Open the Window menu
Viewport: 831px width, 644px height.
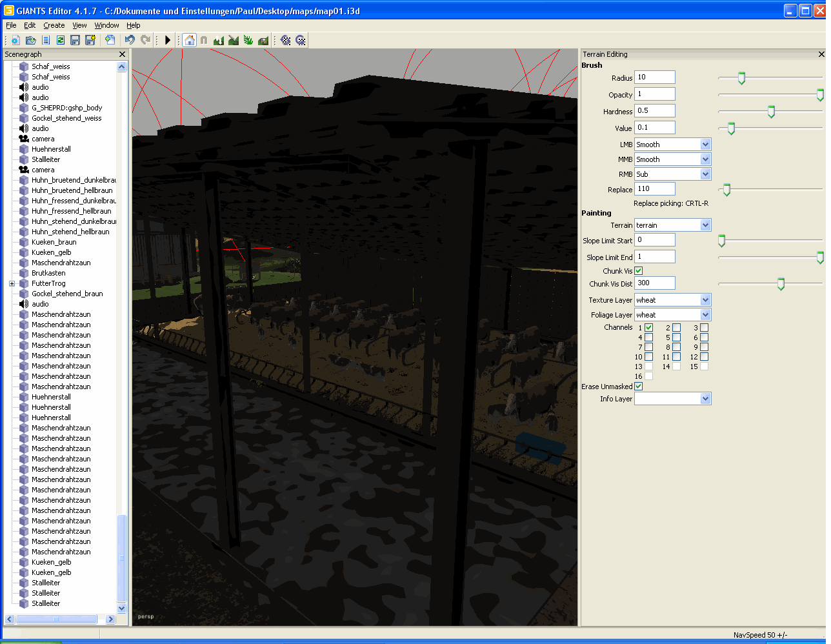[106, 25]
